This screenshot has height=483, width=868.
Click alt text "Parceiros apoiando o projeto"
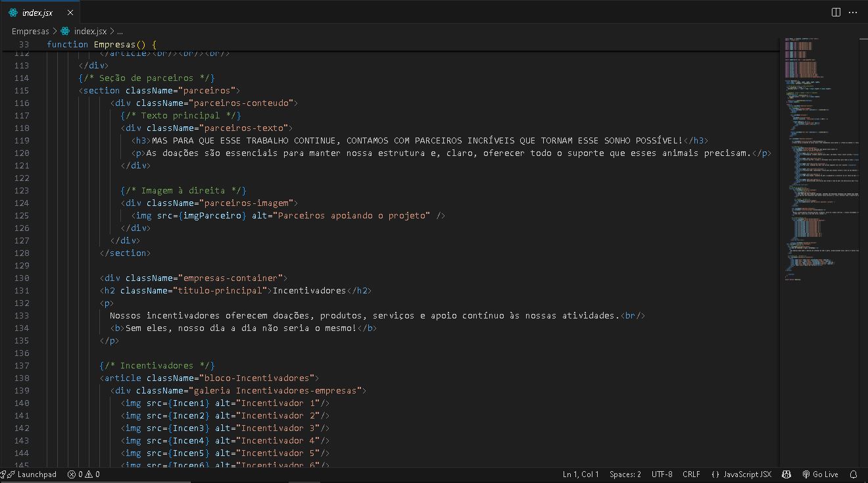point(351,215)
